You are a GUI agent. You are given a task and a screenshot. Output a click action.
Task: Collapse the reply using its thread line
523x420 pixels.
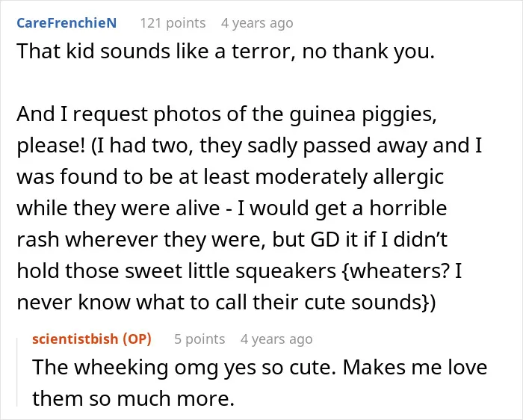coord(17,372)
